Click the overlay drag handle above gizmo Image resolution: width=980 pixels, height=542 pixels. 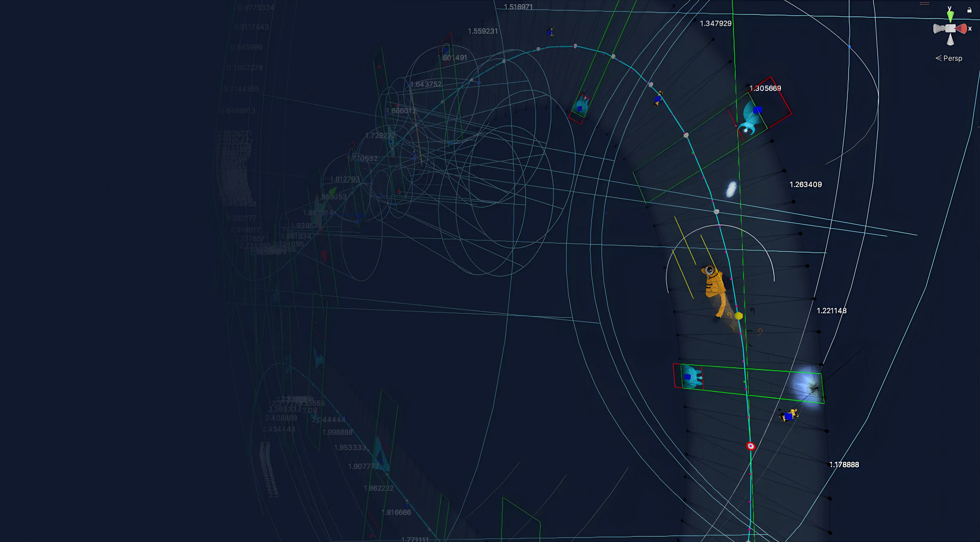coord(924,4)
